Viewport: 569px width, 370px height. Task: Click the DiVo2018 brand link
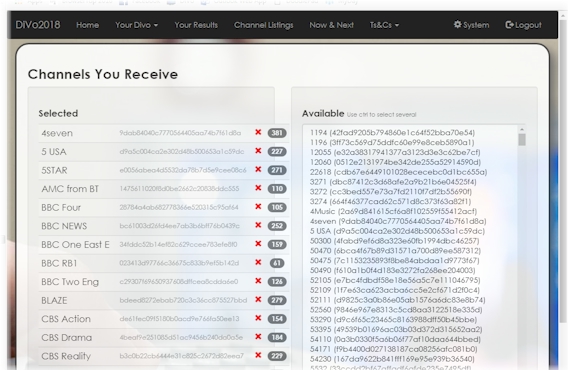[38, 25]
